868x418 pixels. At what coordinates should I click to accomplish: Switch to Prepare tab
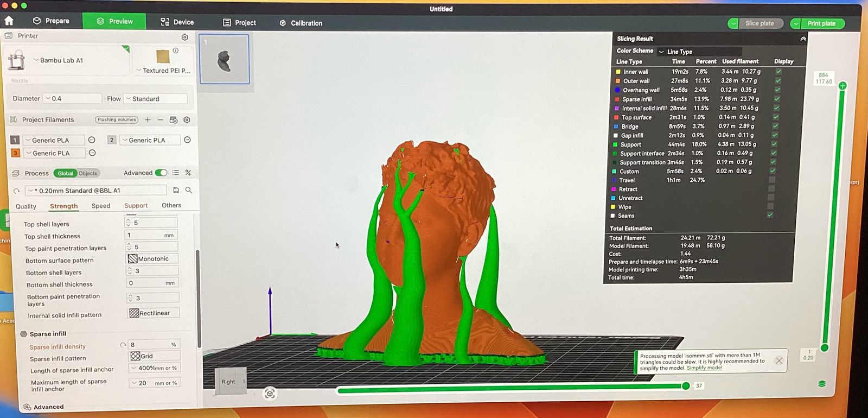pos(52,21)
